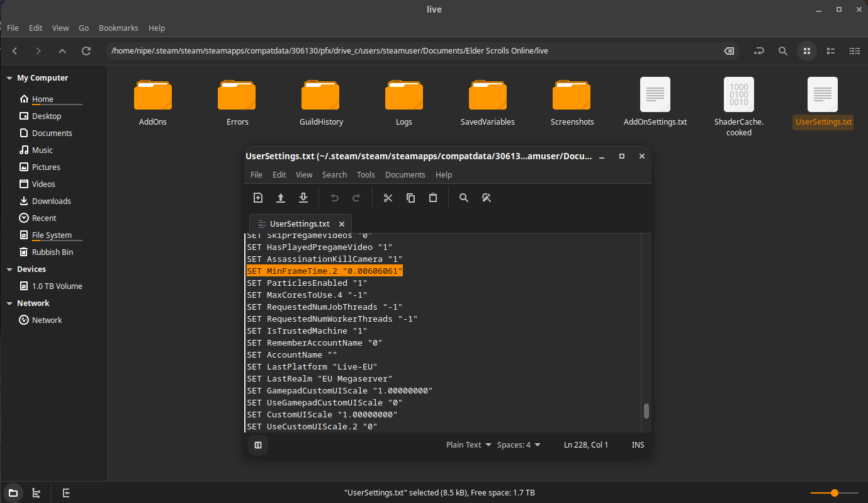The width and height of the screenshot is (868, 503).
Task: Copy selection in text editor toolbar
Action: (x=410, y=198)
